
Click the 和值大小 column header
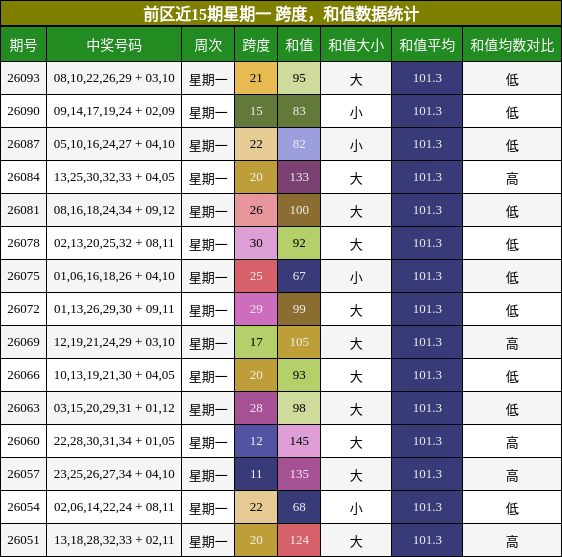click(356, 45)
